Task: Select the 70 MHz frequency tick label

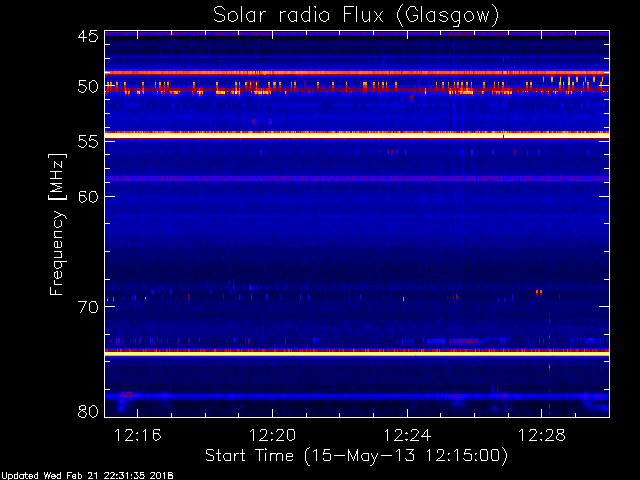Action: point(88,307)
